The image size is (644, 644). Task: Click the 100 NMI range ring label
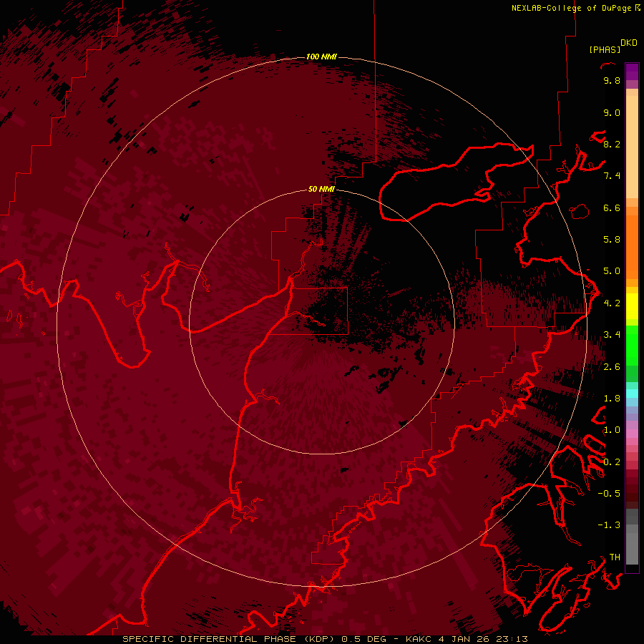point(321,57)
